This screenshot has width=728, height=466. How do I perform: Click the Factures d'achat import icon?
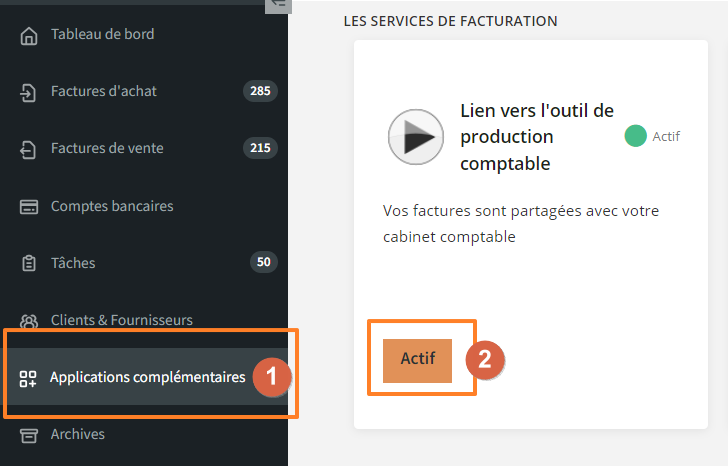(x=28, y=92)
